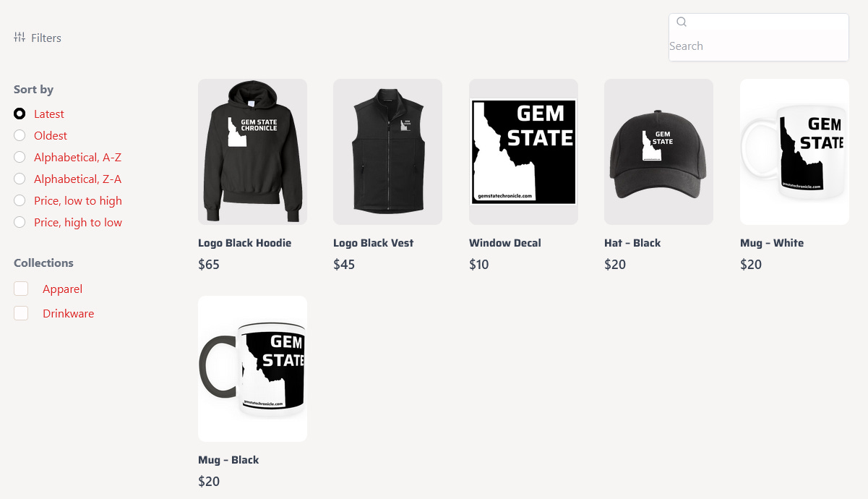Open the Mug - White product image

pyautogui.click(x=794, y=152)
